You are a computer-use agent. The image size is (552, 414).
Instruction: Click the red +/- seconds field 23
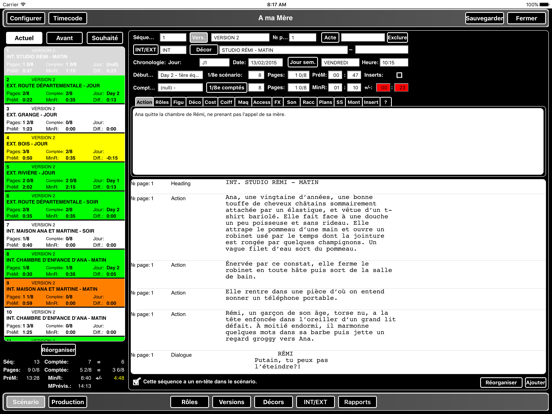click(x=401, y=88)
